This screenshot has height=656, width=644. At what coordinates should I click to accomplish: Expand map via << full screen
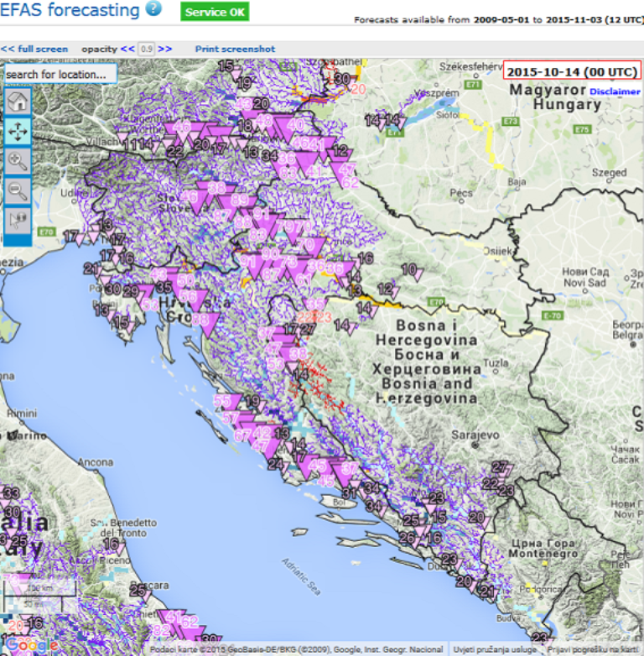pyautogui.click(x=34, y=49)
